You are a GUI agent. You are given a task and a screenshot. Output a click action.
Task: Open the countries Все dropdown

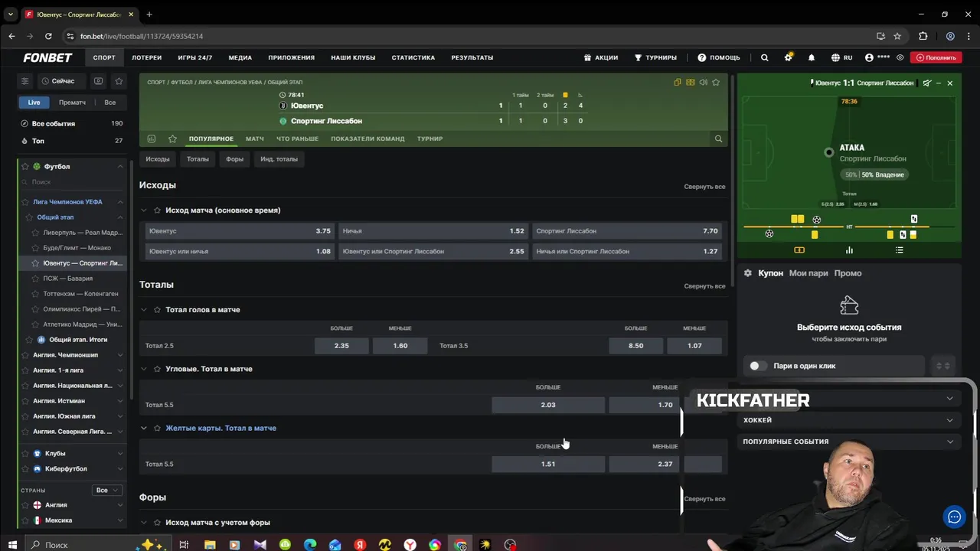tap(106, 490)
